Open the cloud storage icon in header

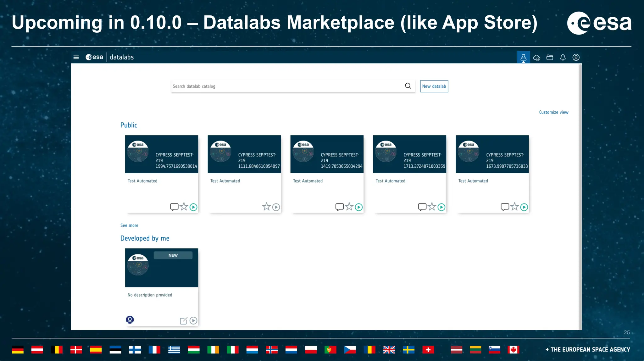[x=537, y=58]
